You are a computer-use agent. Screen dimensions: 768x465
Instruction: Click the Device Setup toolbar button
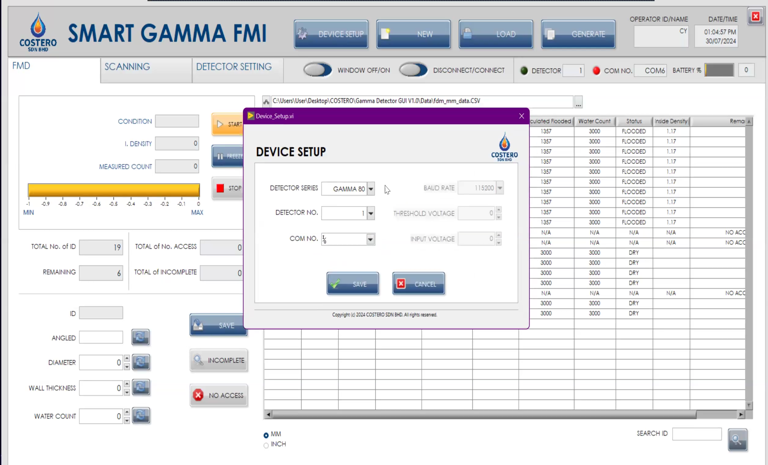pyautogui.click(x=331, y=34)
